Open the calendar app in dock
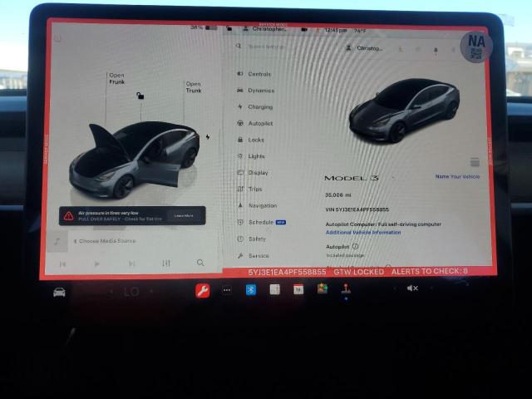Screen dimensions: 532x399 pos(298,289)
